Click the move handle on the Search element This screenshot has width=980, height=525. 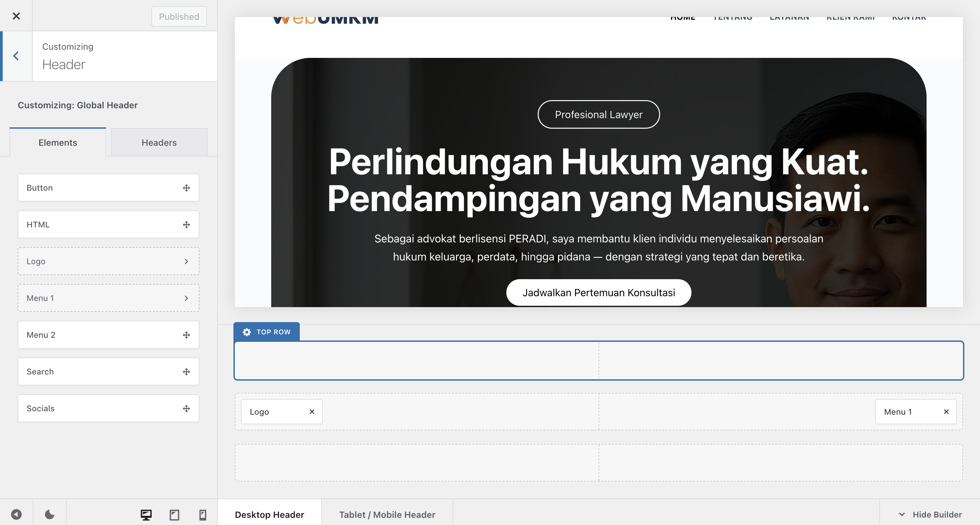tap(186, 371)
